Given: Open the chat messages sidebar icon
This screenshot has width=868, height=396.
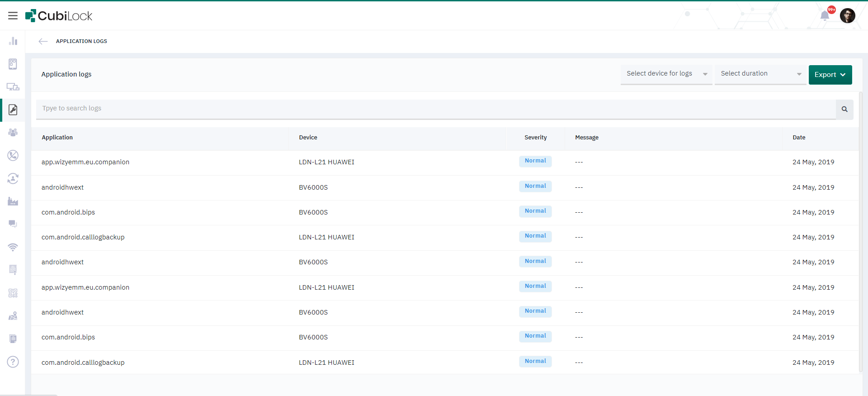Looking at the screenshot, I should click(x=13, y=224).
